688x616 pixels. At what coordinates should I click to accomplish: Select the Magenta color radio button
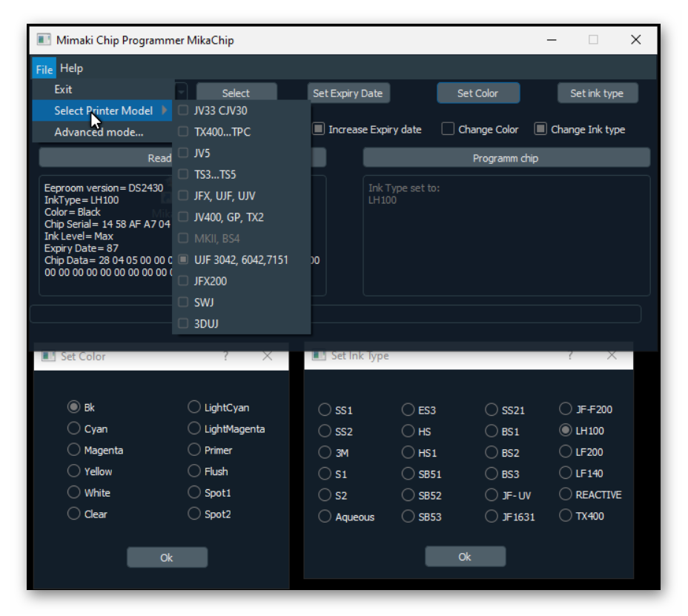(73, 449)
